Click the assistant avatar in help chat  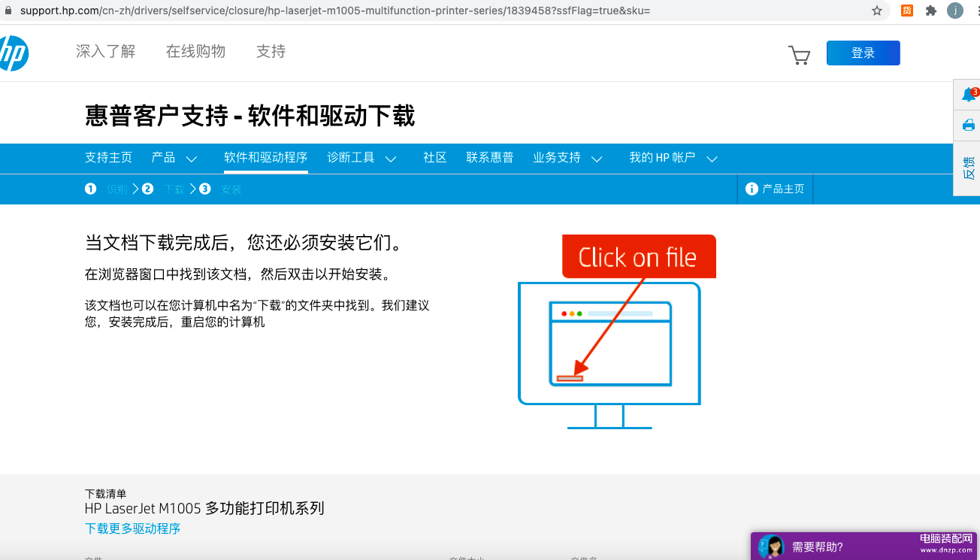pyautogui.click(x=771, y=546)
